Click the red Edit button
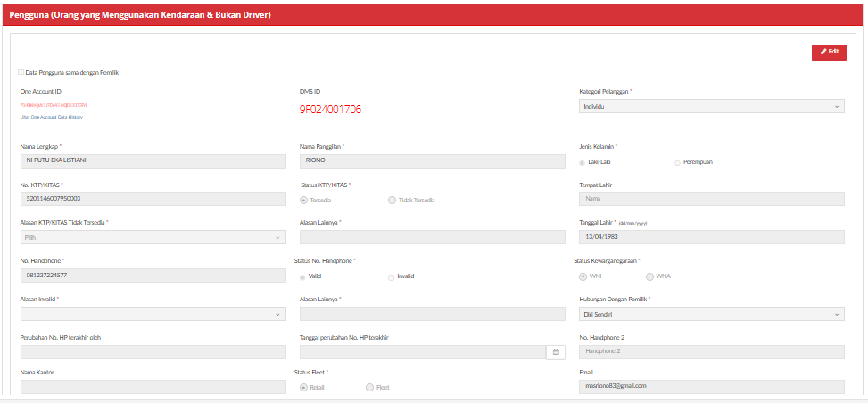This screenshot has width=868, height=403. pyautogui.click(x=829, y=52)
